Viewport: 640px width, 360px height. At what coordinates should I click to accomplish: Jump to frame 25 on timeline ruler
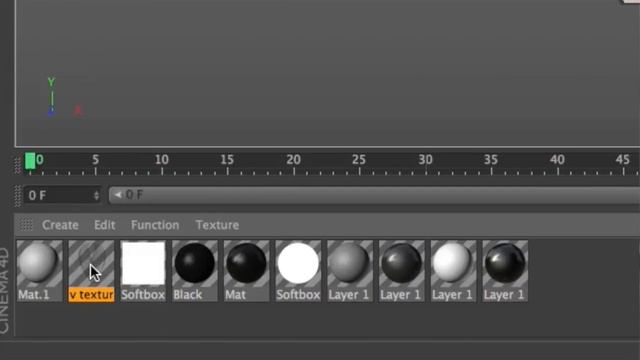coord(359,160)
